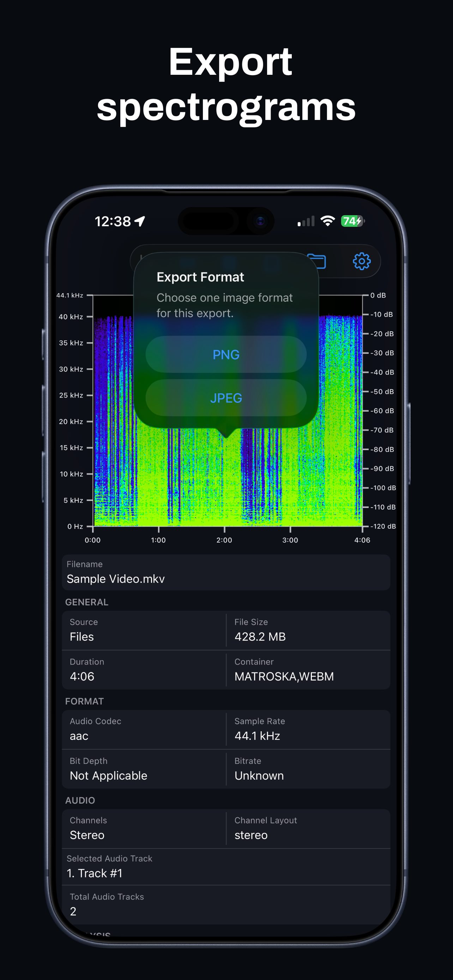
Task: Tap the Source value Files
Action: coord(82,636)
